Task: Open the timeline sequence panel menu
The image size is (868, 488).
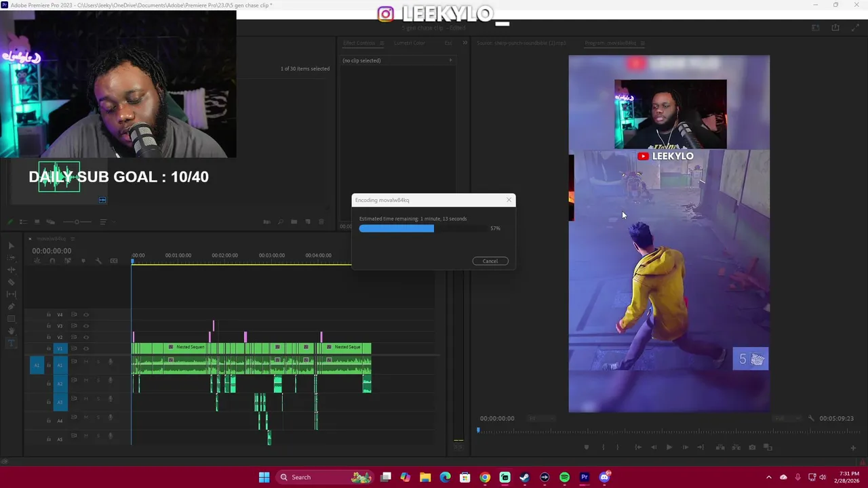Action: tap(73, 239)
